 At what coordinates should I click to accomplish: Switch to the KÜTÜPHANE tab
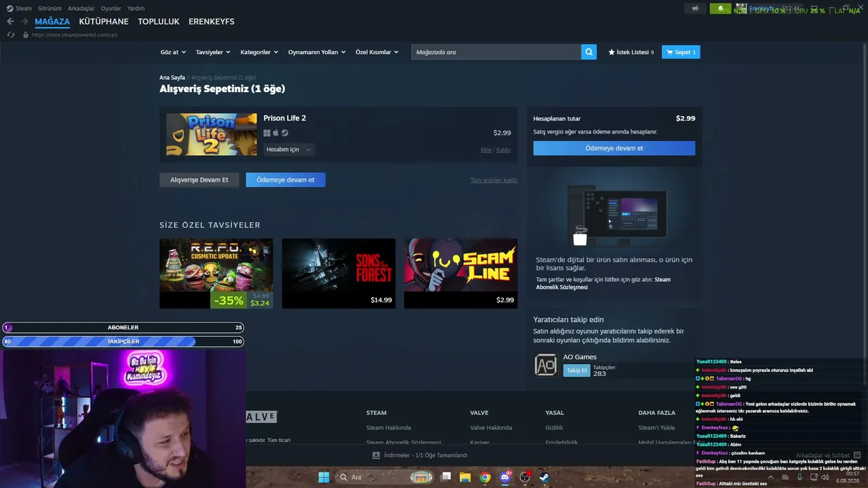tap(104, 22)
